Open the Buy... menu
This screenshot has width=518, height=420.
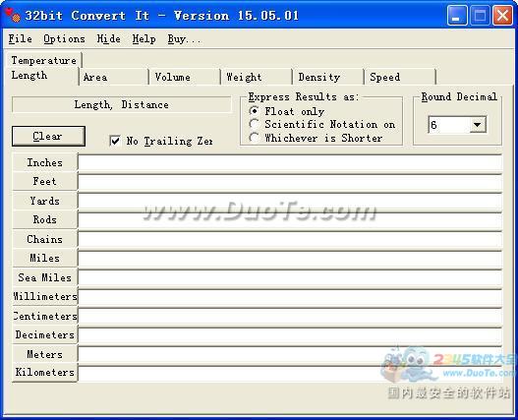point(184,39)
